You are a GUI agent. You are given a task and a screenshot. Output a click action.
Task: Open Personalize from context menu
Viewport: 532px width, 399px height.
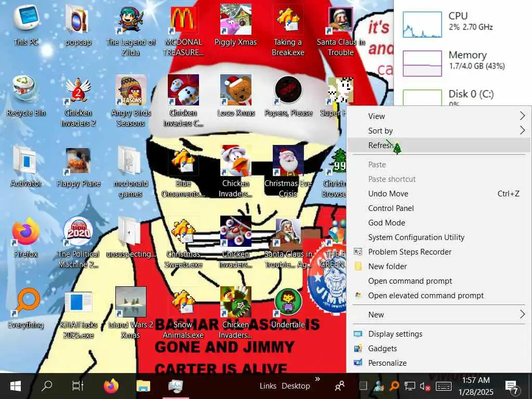(x=438, y=363)
